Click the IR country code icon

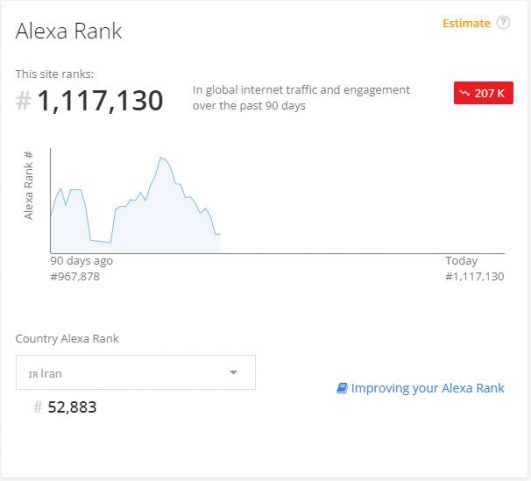click(33, 375)
